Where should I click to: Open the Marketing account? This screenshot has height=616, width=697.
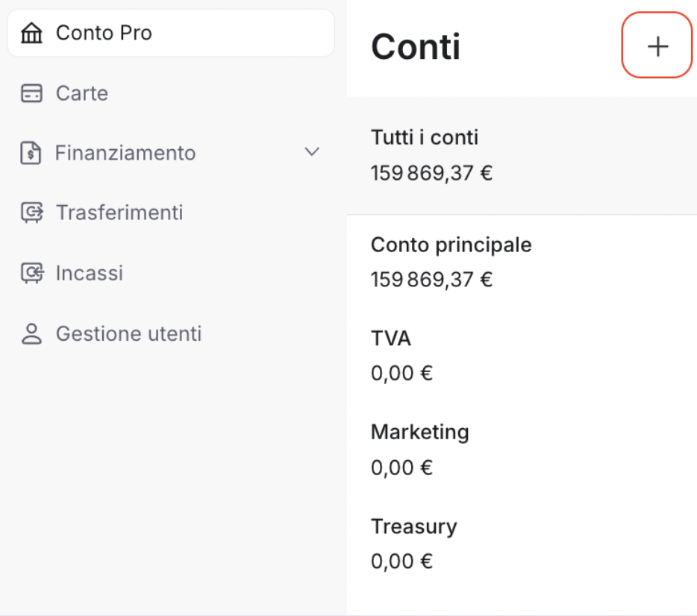click(x=522, y=450)
